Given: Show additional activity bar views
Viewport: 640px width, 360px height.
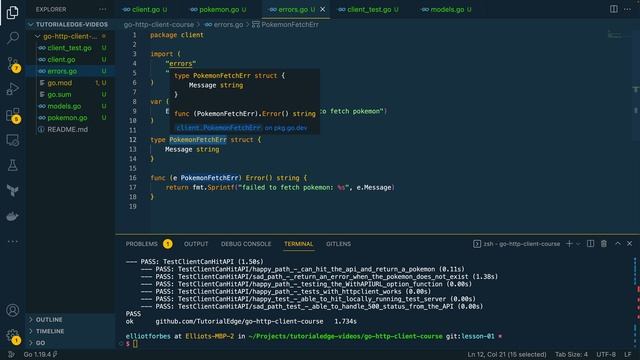Looking at the screenshot, I should pos(12,242).
